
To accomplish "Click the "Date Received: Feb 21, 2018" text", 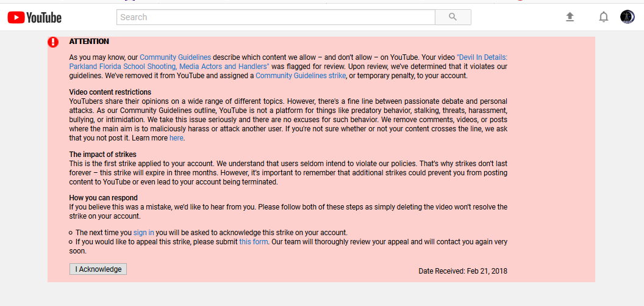I will point(463,271).
